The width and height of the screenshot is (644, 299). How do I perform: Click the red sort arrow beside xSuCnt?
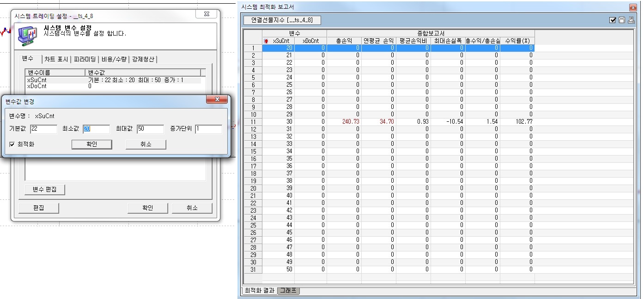[266, 41]
